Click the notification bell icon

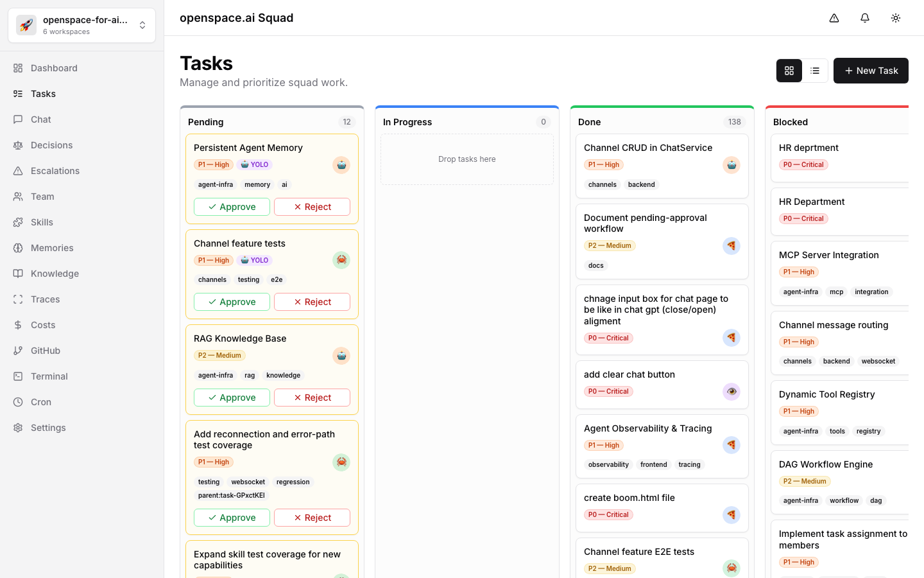865,18
